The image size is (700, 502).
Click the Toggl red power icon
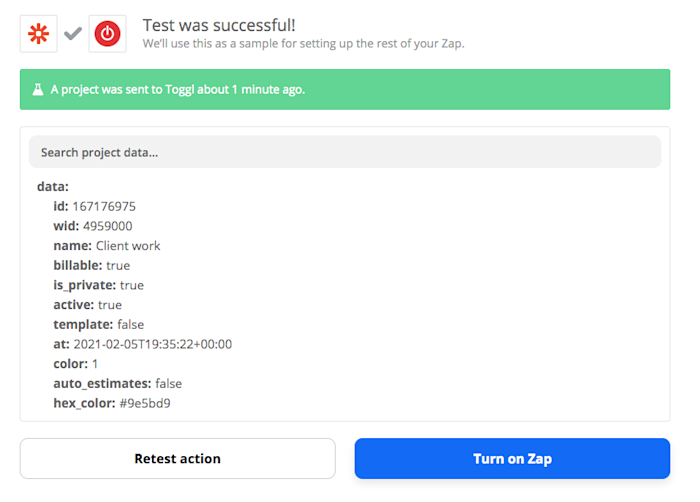click(107, 34)
